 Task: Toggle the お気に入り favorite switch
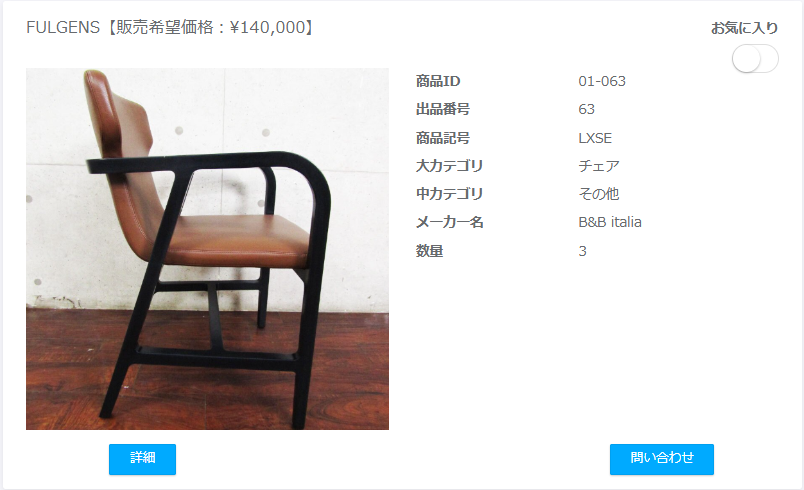click(x=755, y=58)
